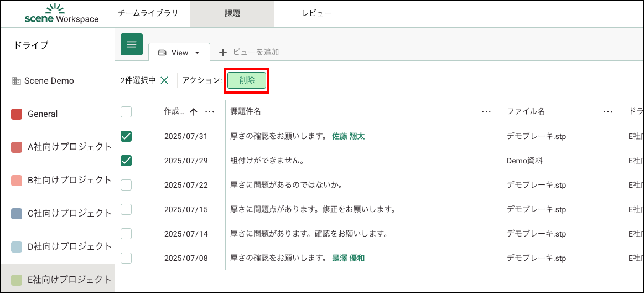Click the sort ascending arrow in date column

194,112
